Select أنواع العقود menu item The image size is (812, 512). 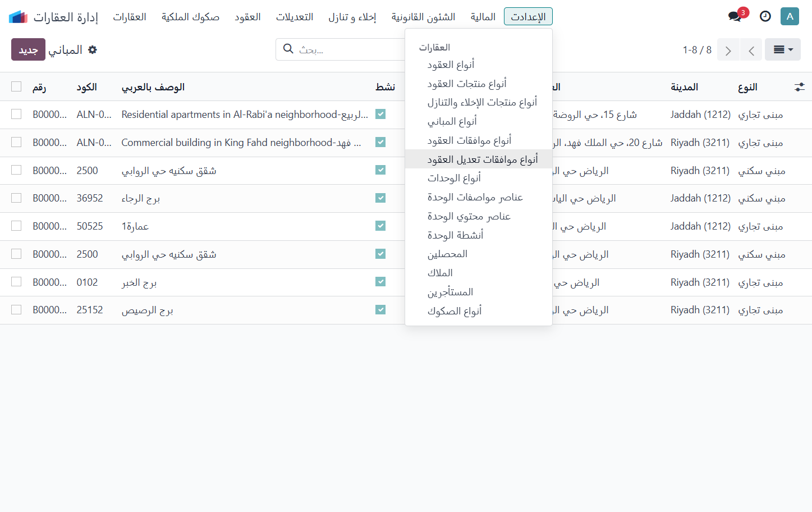(479, 65)
